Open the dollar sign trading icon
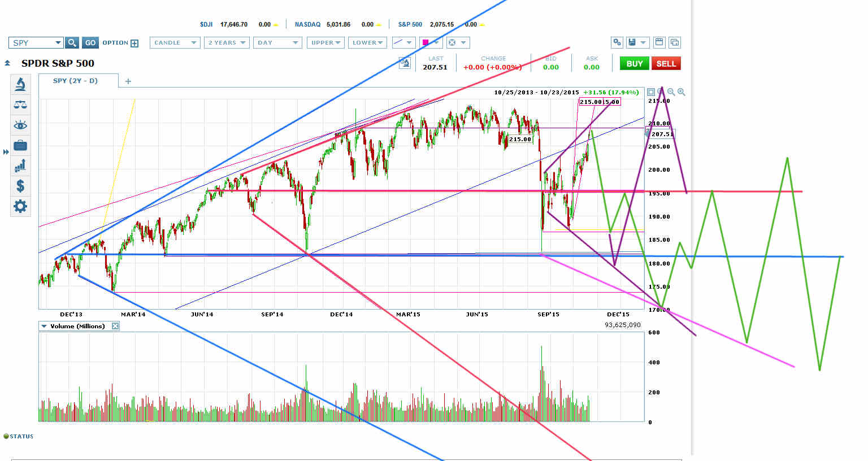This screenshot has width=868, height=461. point(20,186)
